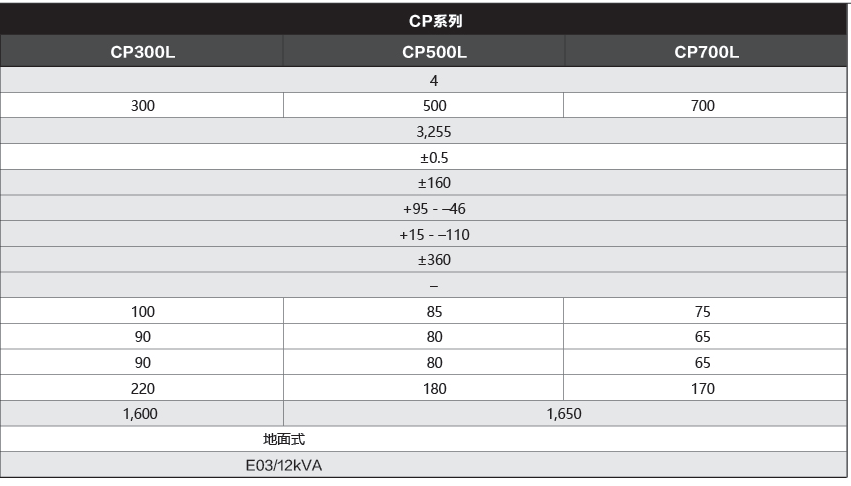Click the cell showing 3,255
The image size is (851, 486).
(x=434, y=131)
